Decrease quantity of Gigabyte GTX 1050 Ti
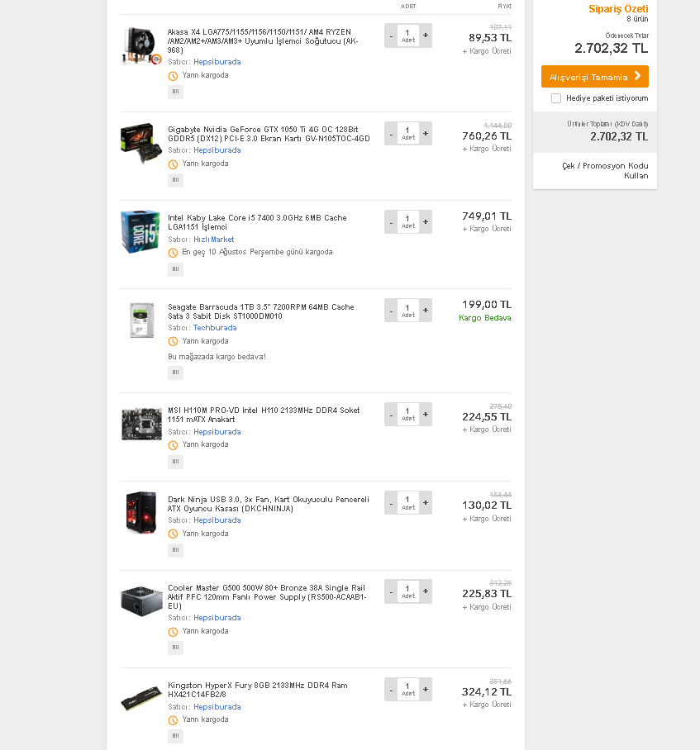Image resolution: width=700 pixels, height=750 pixels. [x=391, y=133]
